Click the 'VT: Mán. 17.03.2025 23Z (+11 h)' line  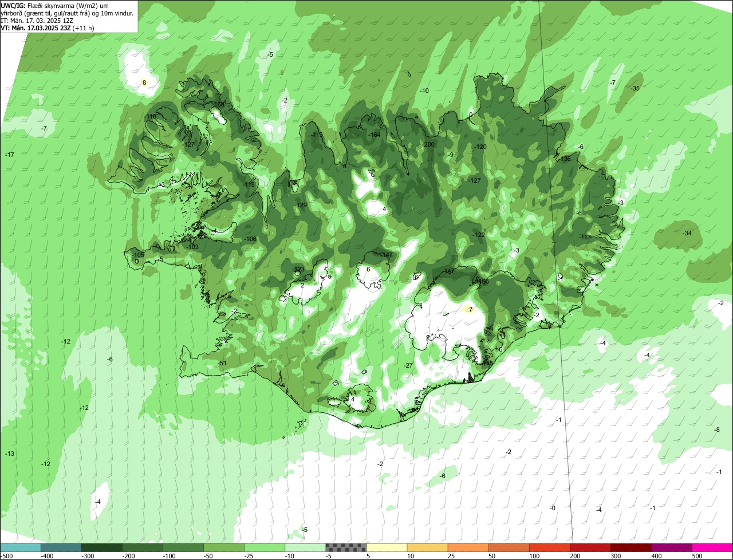pos(48,27)
